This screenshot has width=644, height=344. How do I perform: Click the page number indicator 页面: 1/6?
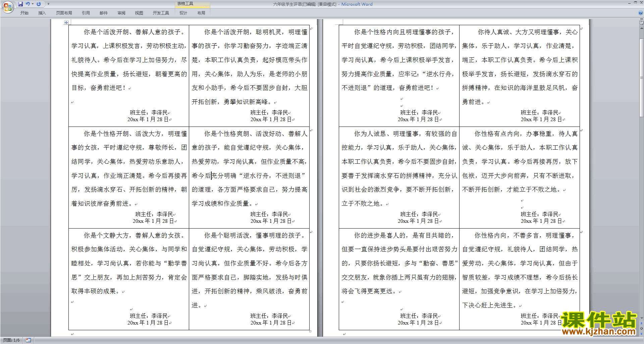(x=11, y=340)
